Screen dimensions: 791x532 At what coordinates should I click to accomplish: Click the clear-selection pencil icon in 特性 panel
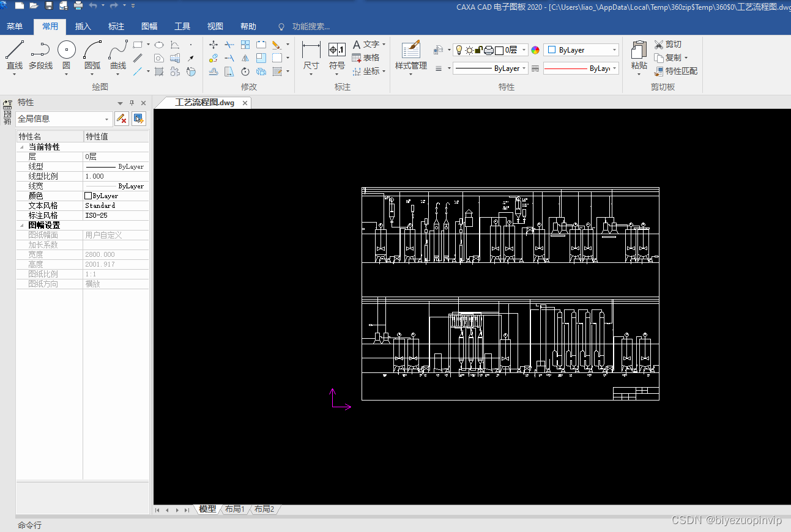[122, 119]
